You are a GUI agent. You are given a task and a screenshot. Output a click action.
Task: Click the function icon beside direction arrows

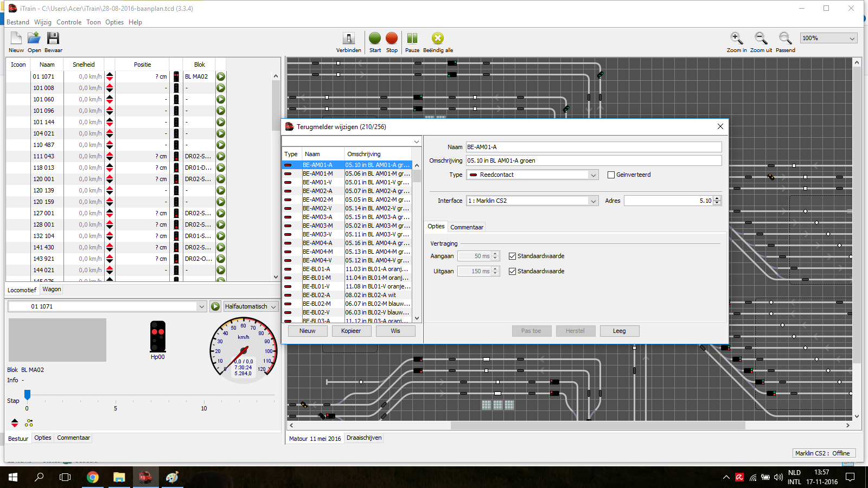[29, 423]
